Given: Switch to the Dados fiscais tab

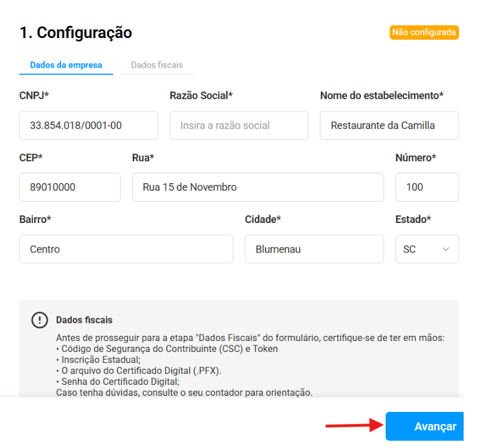Looking at the screenshot, I should pyautogui.click(x=157, y=65).
